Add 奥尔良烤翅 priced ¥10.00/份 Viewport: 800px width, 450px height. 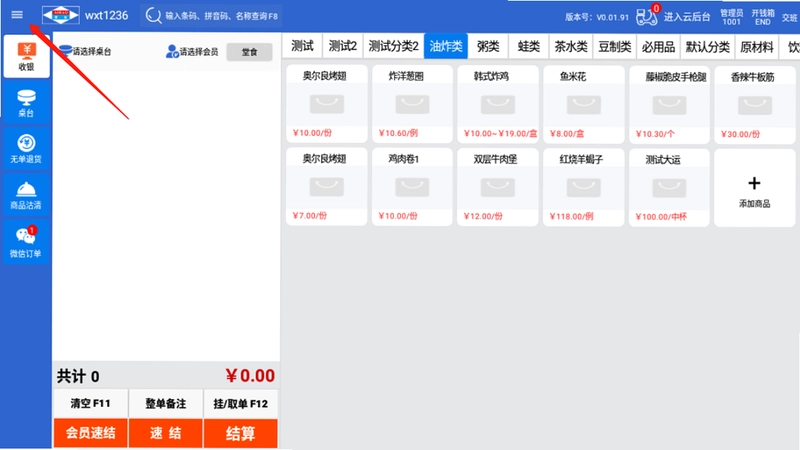click(x=327, y=104)
